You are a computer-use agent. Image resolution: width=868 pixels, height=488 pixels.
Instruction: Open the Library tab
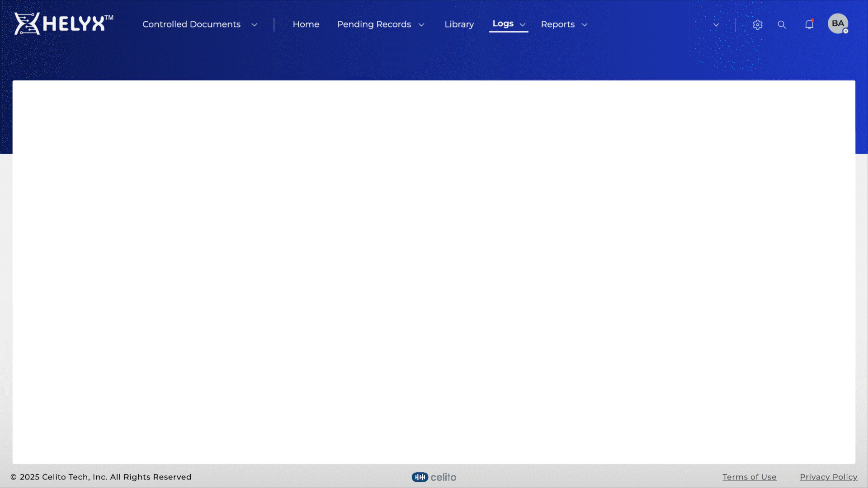pyautogui.click(x=459, y=24)
